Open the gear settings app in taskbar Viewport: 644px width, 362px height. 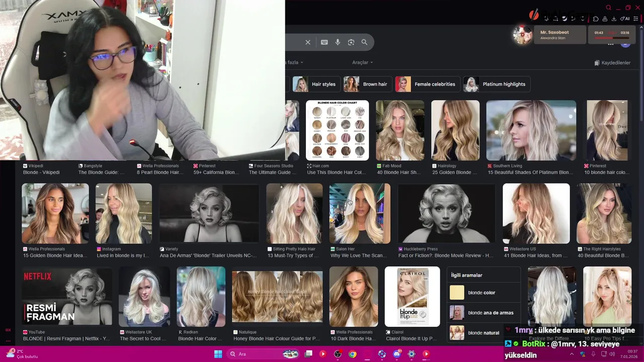coord(412,354)
